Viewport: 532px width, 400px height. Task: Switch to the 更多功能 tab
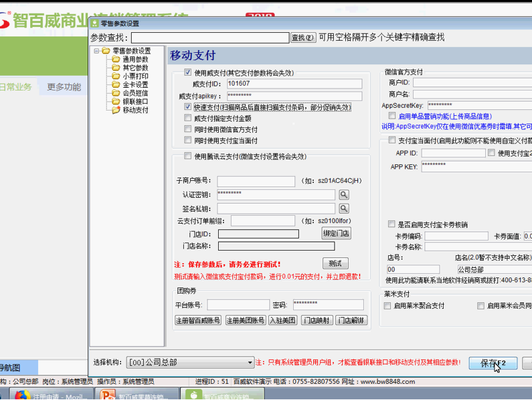tap(64, 87)
